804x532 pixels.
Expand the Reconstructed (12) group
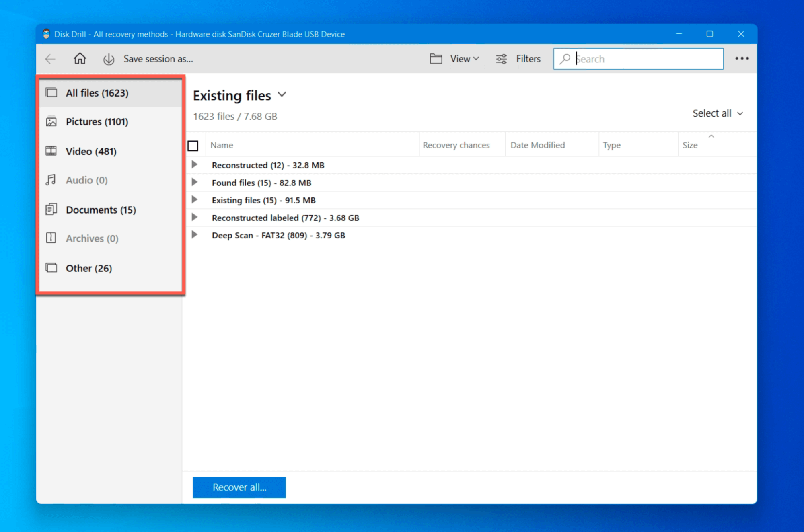[x=195, y=164]
